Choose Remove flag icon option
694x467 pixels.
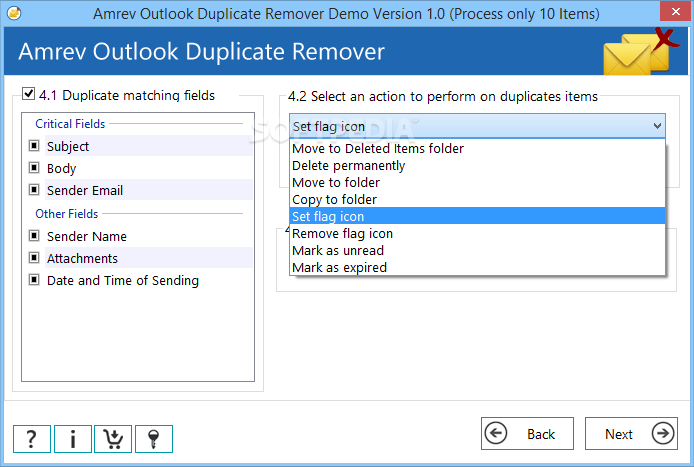(478, 233)
